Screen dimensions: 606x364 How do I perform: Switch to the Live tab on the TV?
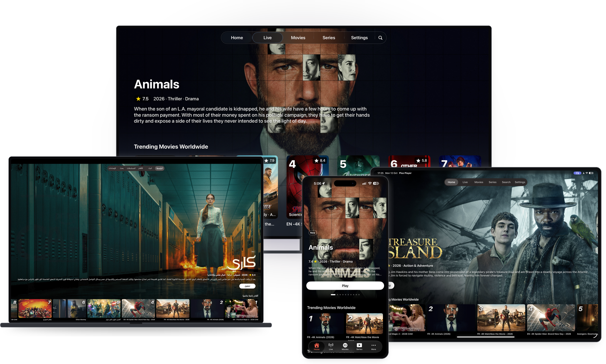pos(267,38)
